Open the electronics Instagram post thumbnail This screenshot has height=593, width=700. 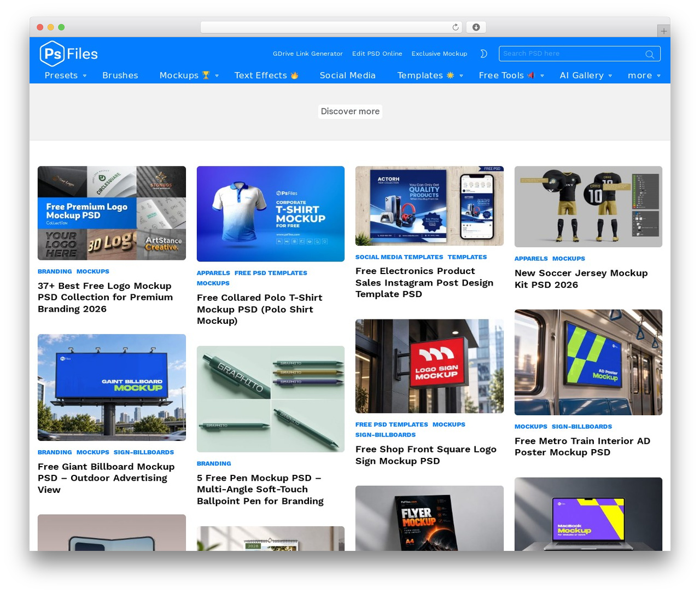coord(429,206)
